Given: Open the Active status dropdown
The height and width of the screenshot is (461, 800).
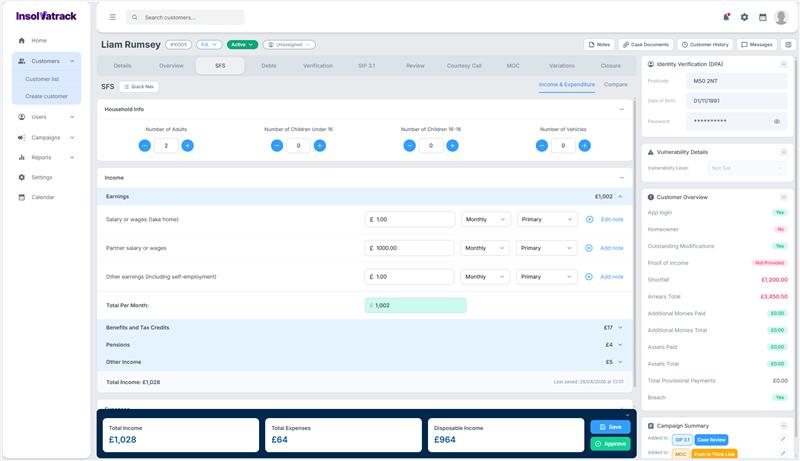Looking at the screenshot, I should click(x=242, y=45).
